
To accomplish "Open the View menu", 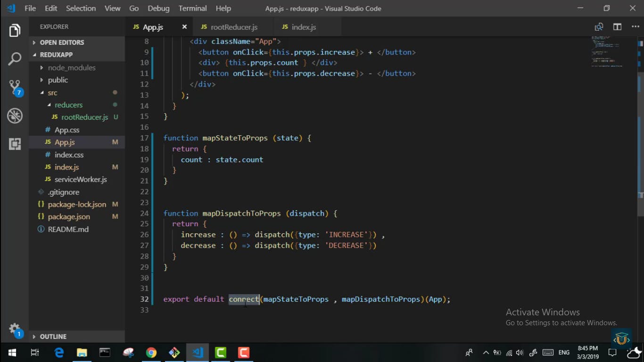I will 112,8.
